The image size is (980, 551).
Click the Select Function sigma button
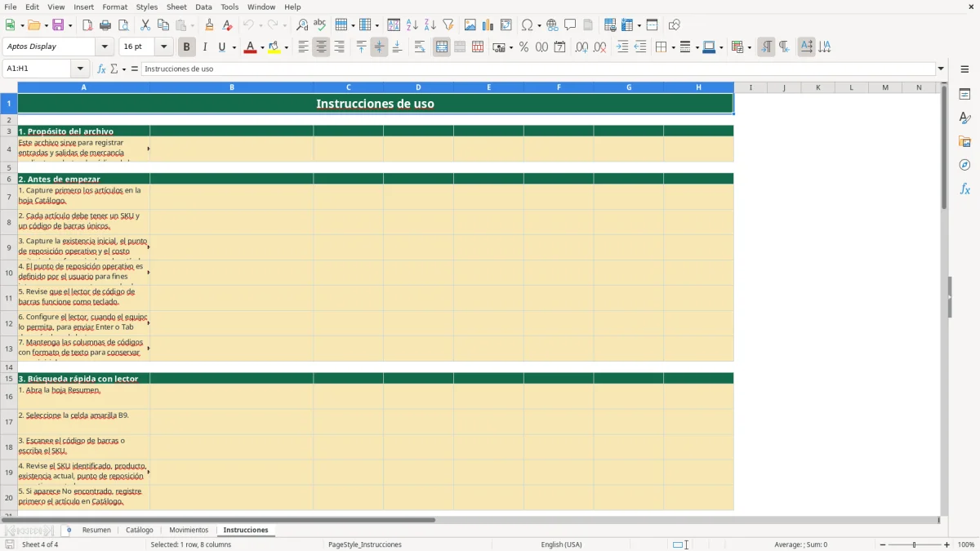pos(114,69)
